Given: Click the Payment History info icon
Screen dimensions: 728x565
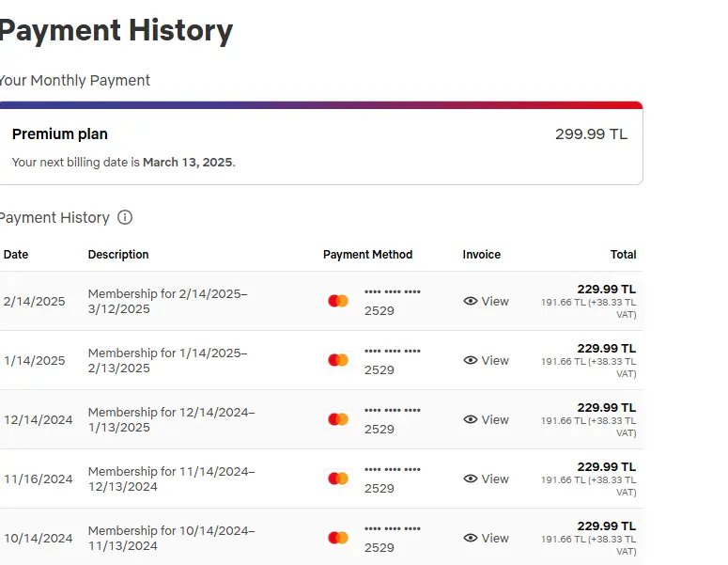Looking at the screenshot, I should pos(124,217).
